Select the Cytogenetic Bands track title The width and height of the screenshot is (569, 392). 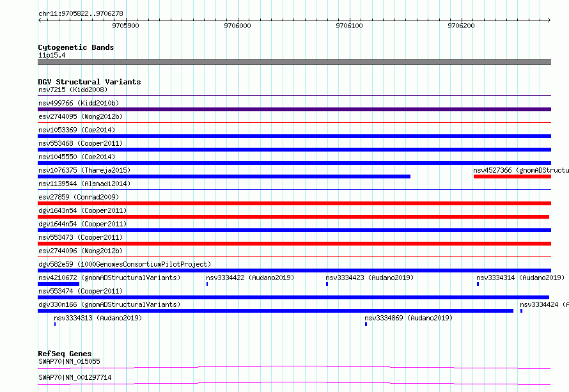(x=76, y=47)
